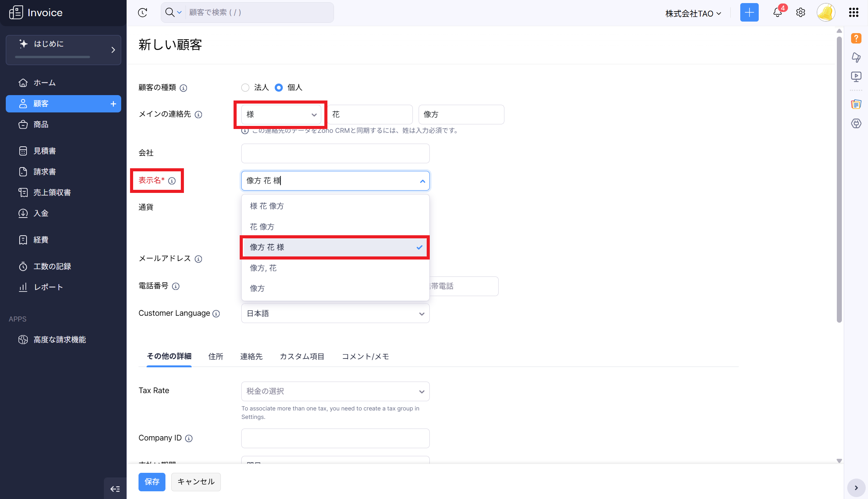Viewport: 868px width, 499px height.
Task: Collapse the sidebar with the arrow icon
Action: tap(115, 489)
